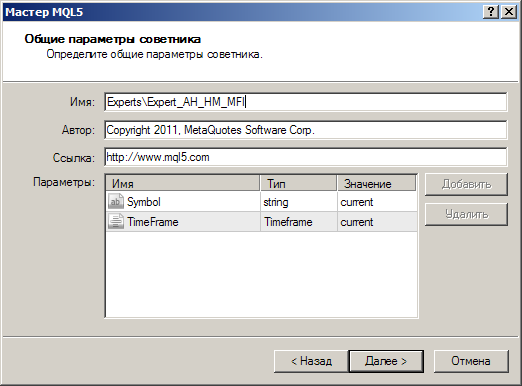The image size is (522, 386).
Task: Edit the Symbol current value cell
Action: [x=377, y=202]
